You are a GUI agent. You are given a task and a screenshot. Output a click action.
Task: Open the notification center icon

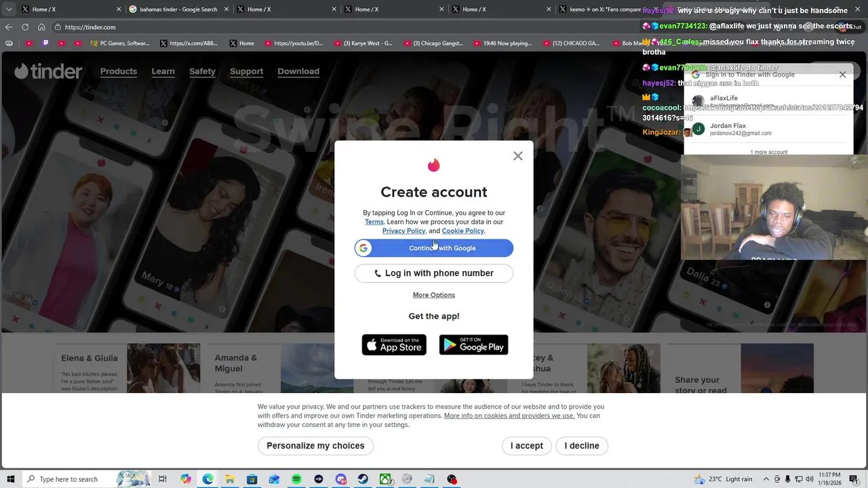click(x=854, y=479)
